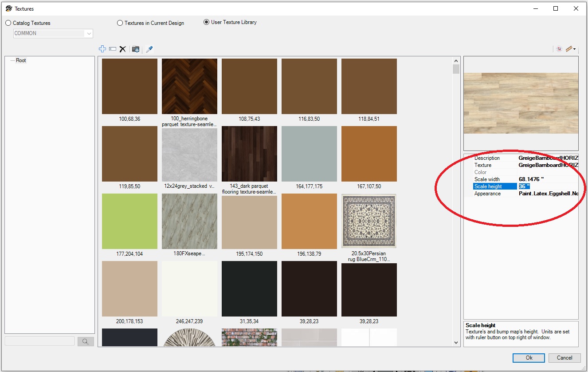Select the 12x24grey_stacked tile thumbnail

(x=189, y=154)
